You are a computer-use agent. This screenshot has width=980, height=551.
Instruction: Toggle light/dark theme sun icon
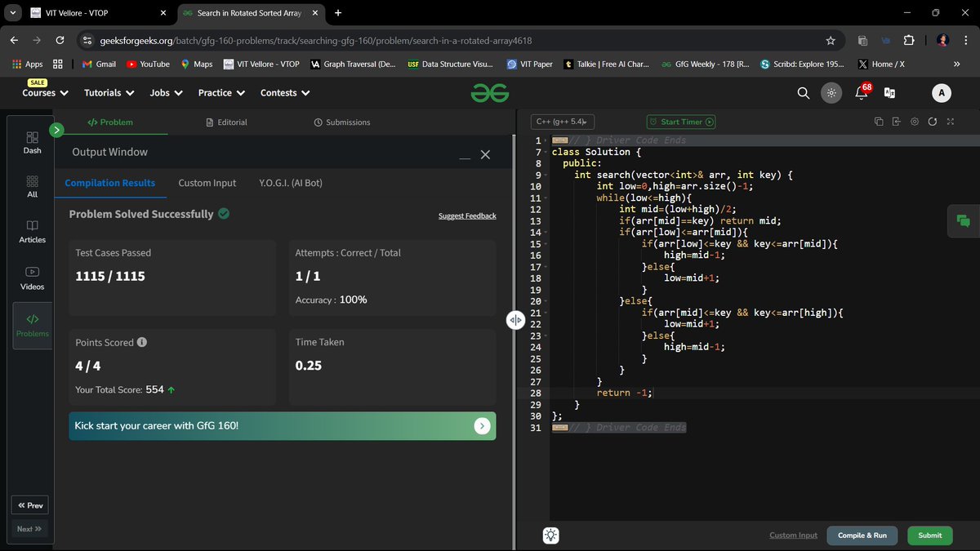click(831, 93)
